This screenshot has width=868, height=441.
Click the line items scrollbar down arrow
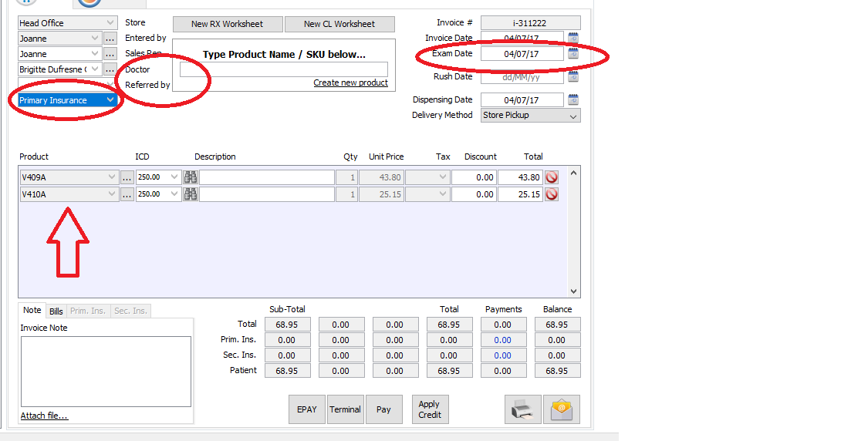[x=573, y=291]
